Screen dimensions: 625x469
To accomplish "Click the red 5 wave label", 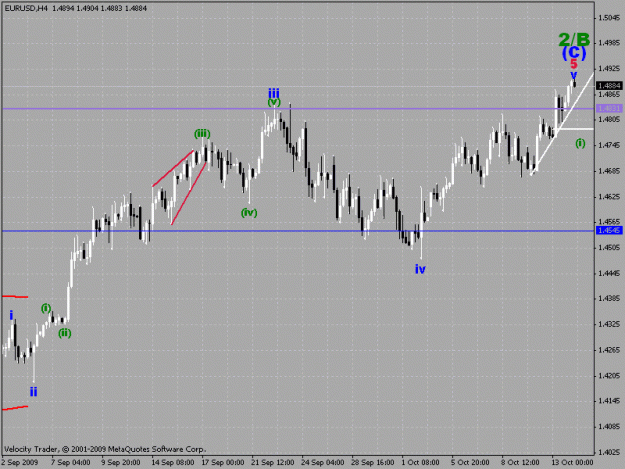I will click(574, 64).
